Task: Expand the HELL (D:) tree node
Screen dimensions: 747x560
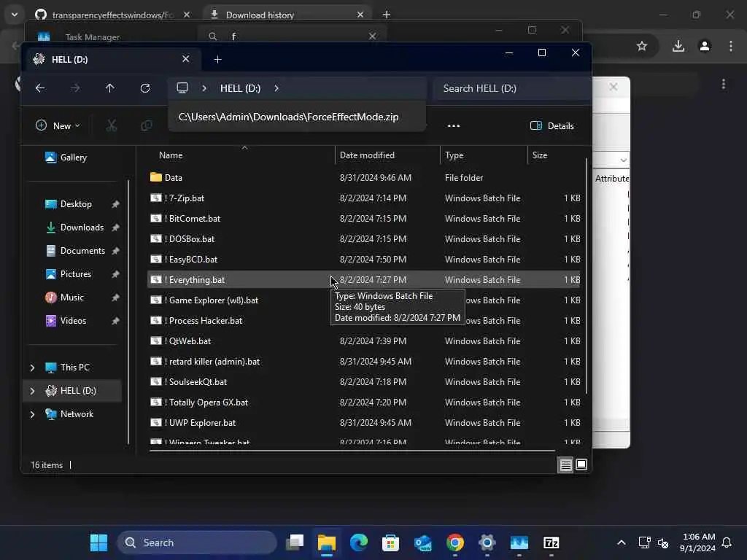Action: pyautogui.click(x=32, y=391)
